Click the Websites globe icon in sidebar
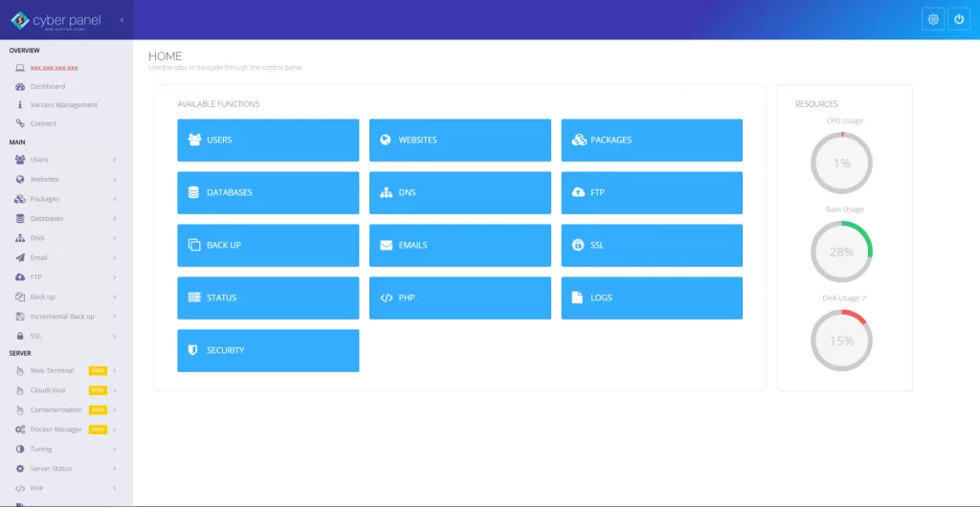The image size is (980, 507). pyautogui.click(x=19, y=179)
